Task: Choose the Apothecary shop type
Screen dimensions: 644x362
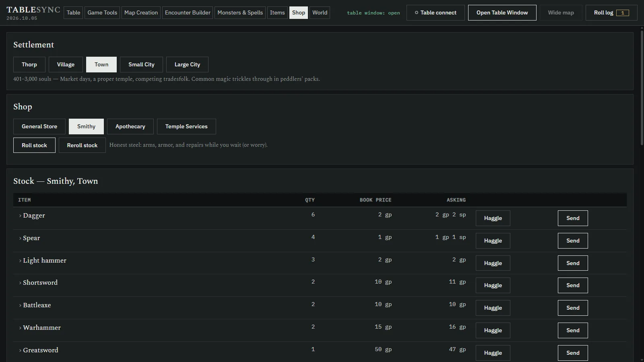Action: pos(130,126)
